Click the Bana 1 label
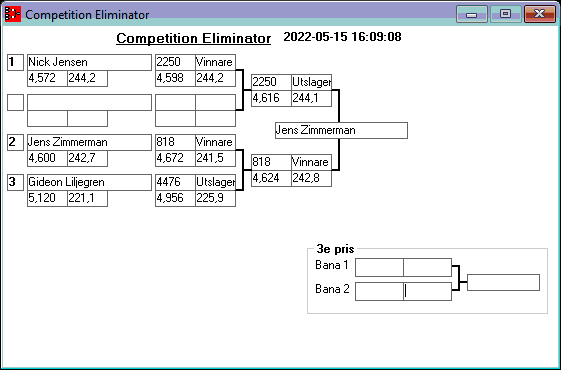Viewport: 561px width, 370px height. click(332, 265)
